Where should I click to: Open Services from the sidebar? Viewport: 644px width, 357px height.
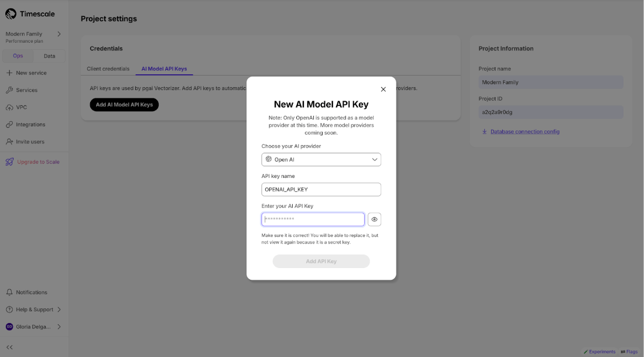tap(26, 90)
